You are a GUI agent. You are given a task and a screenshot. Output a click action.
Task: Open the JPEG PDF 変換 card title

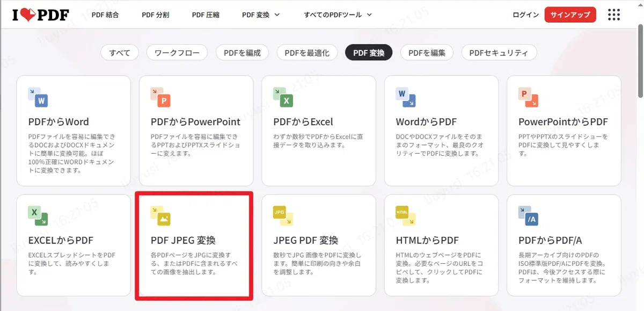click(x=305, y=240)
